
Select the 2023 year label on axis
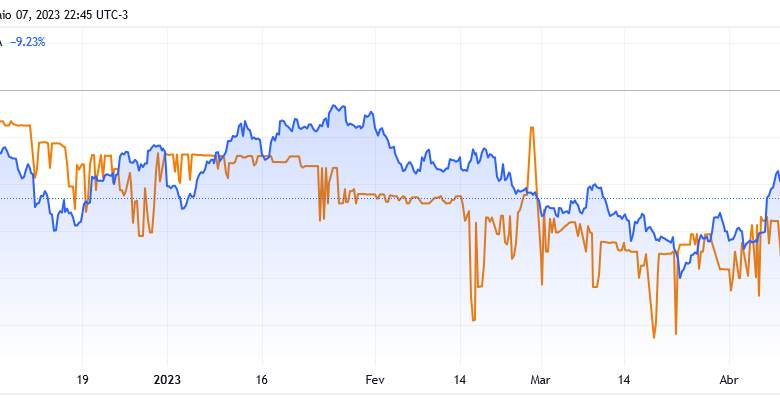(x=167, y=380)
